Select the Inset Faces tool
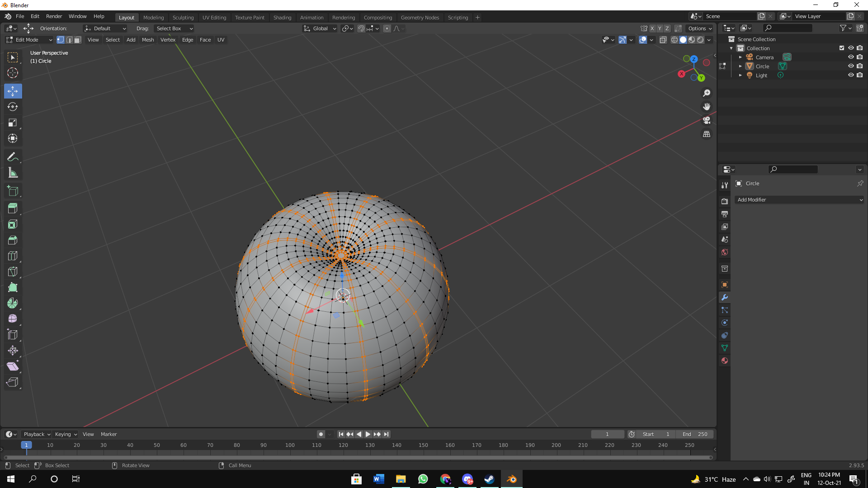 coord(13,224)
